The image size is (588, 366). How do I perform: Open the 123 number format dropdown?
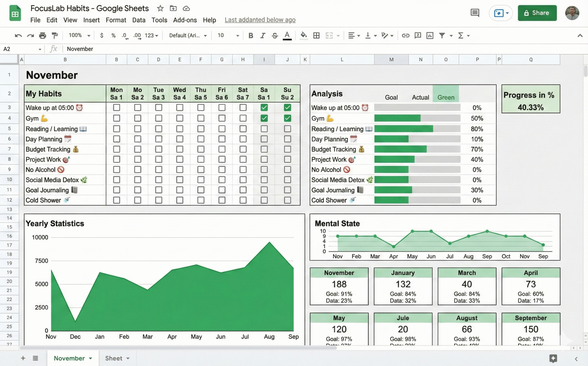pos(152,36)
